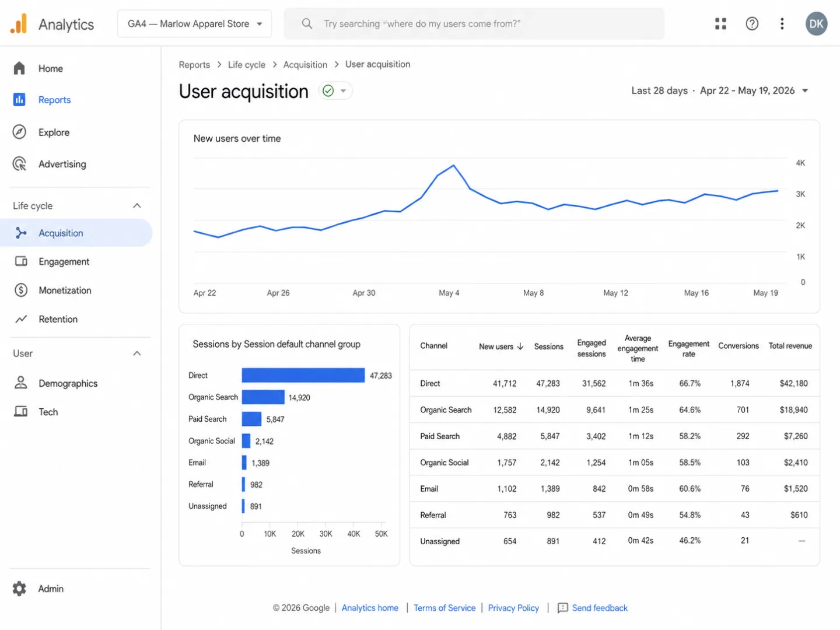Open the Admin gear icon
The width and height of the screenshot is (840, 630).
[19, 589]
